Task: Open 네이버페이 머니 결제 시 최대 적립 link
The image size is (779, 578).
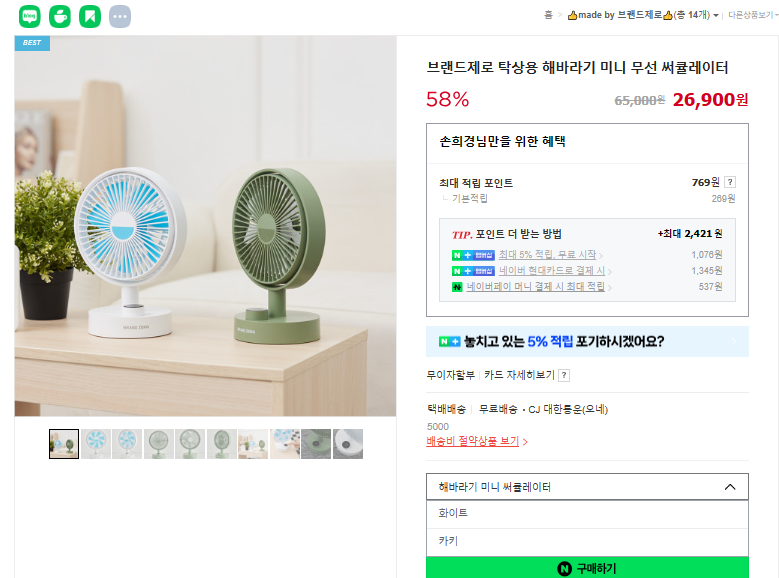Action: click(x=535, y=287)
